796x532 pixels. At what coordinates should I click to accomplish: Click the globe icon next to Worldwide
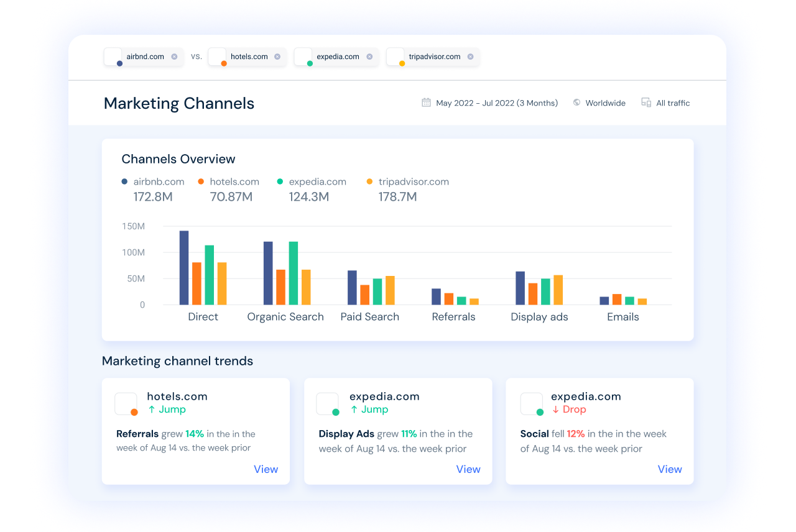[576, 103]
